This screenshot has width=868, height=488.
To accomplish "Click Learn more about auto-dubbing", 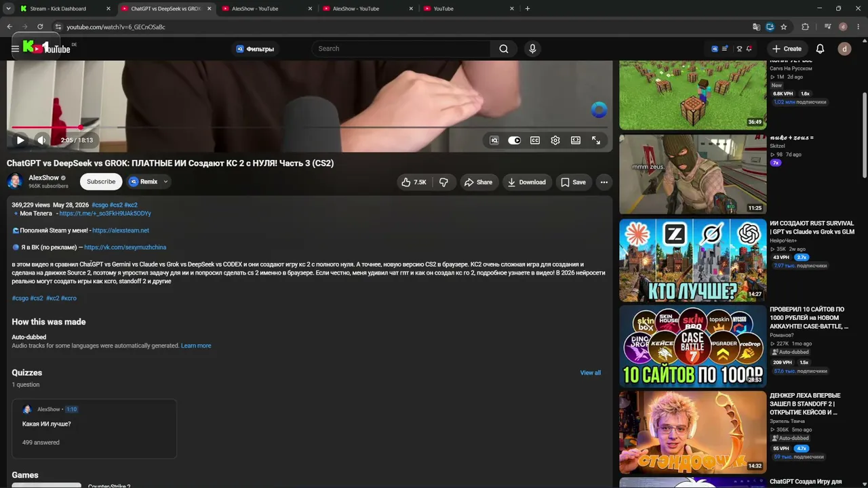I will point(196,346).
